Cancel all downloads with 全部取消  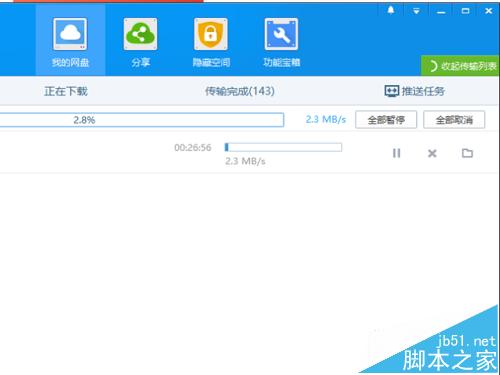click(x=454, y=120)
